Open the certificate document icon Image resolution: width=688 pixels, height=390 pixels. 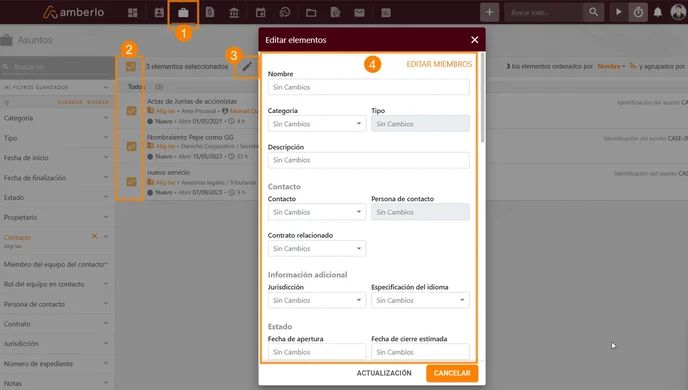(335, 13)
